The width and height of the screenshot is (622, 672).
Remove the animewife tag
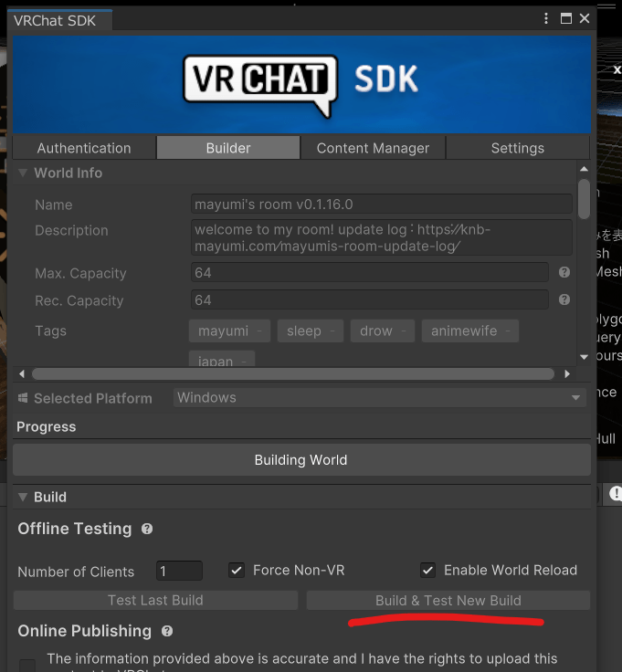509,331
